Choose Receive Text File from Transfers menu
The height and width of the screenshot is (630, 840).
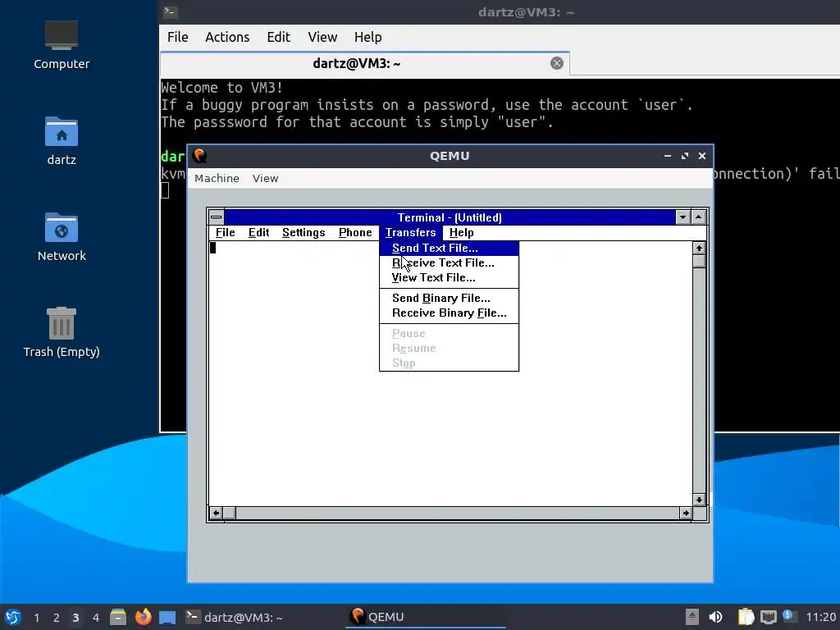coord(449,263)
